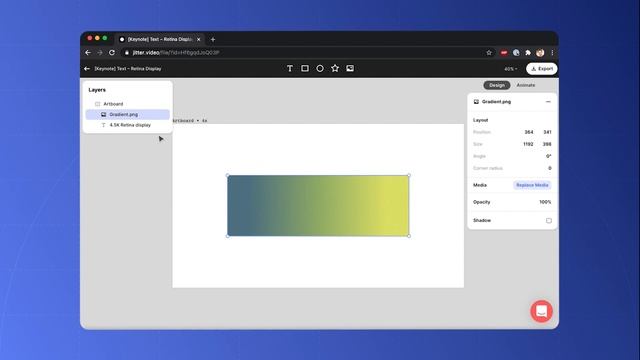Go back using the app back arrow
This screenshot has width=640, height=360.
(x=87, y=69)
